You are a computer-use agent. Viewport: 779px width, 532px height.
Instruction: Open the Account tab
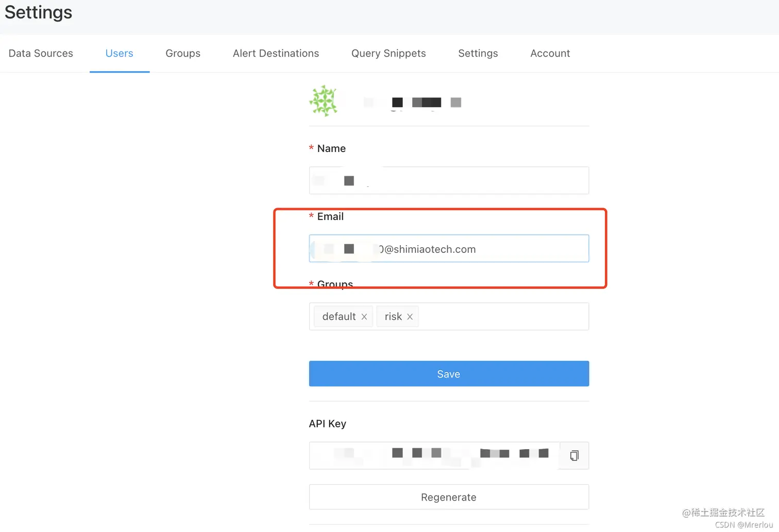[550, 53]
